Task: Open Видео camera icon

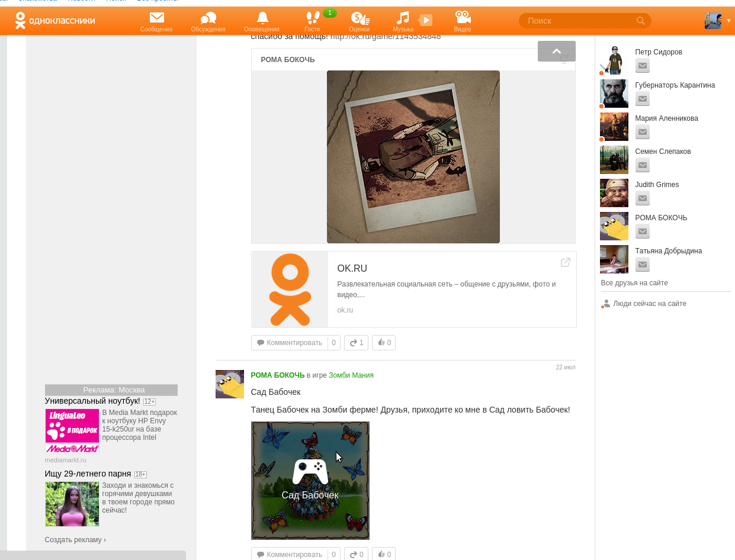Action: coord(463,22)
